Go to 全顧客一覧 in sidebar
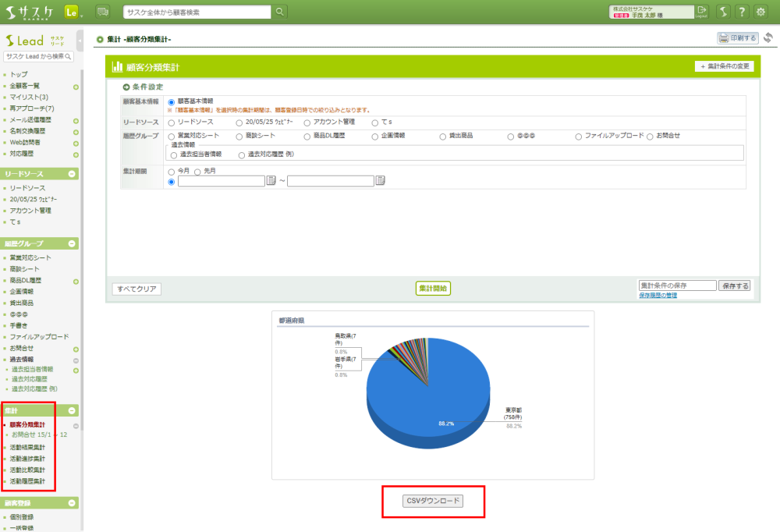 coord(25,86)
